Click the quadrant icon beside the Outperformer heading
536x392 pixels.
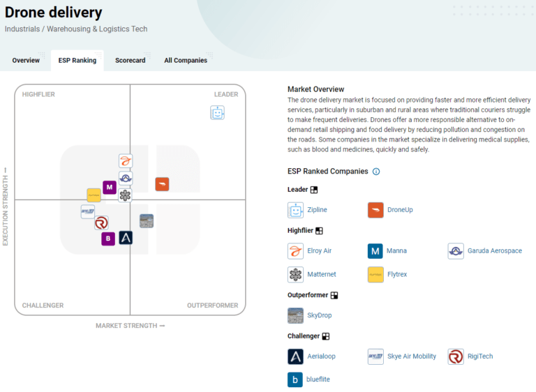(x=334, y=295)
